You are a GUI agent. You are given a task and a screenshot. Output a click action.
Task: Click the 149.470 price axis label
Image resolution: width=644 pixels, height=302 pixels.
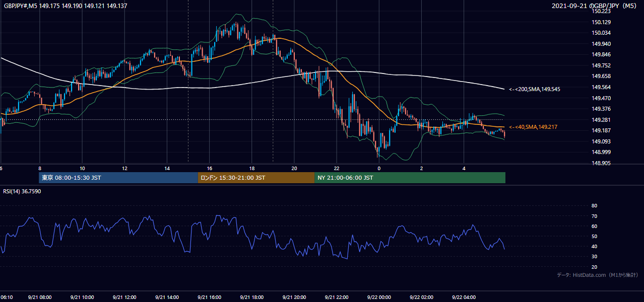[x=601, y=98]
